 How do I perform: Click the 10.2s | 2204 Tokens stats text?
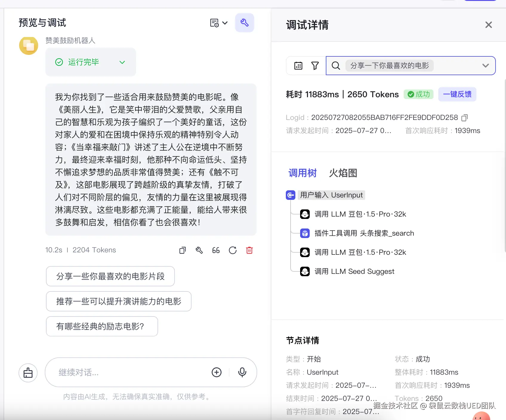pos(81,250)
